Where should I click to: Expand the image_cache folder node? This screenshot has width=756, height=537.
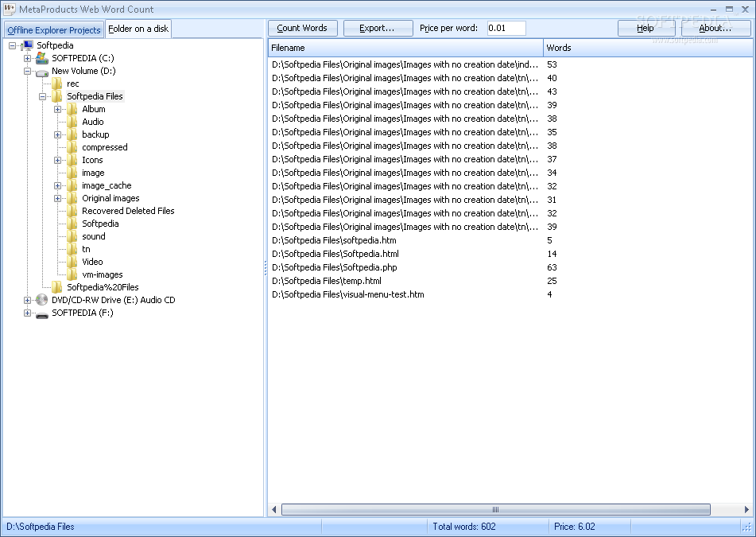pos(57,185)
